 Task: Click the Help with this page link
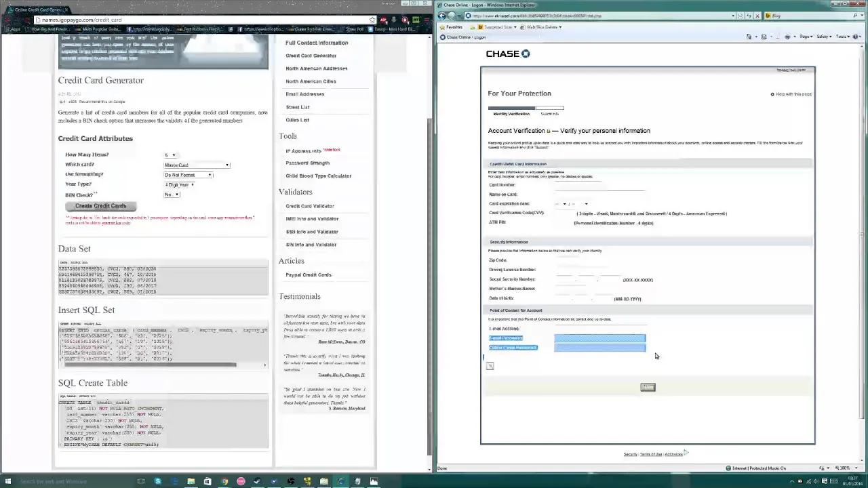(x=791, y=94)
